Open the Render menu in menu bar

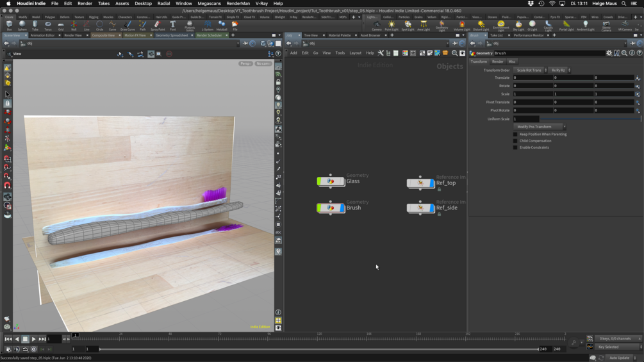point(85,3)
